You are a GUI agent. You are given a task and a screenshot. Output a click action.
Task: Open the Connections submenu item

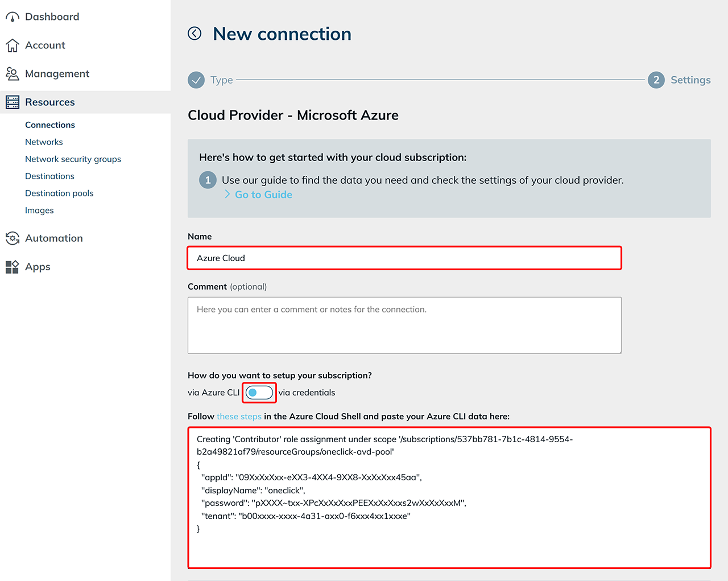50,125
